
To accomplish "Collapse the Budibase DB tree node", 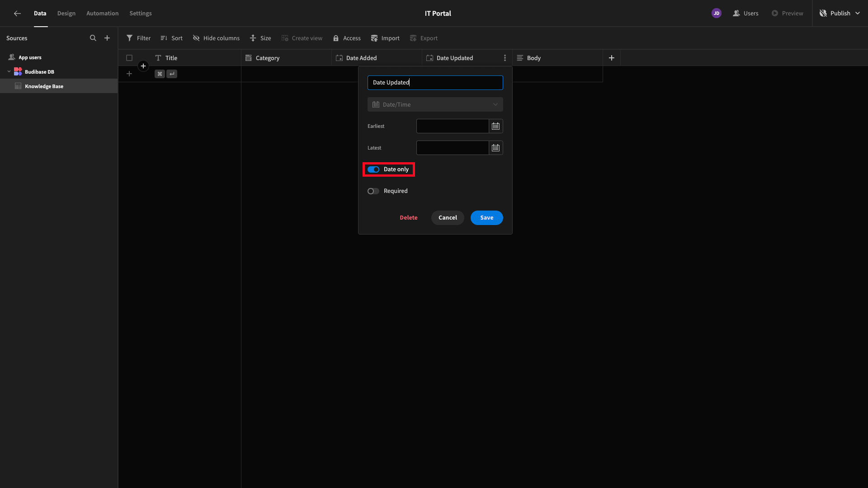I will 9,71.
